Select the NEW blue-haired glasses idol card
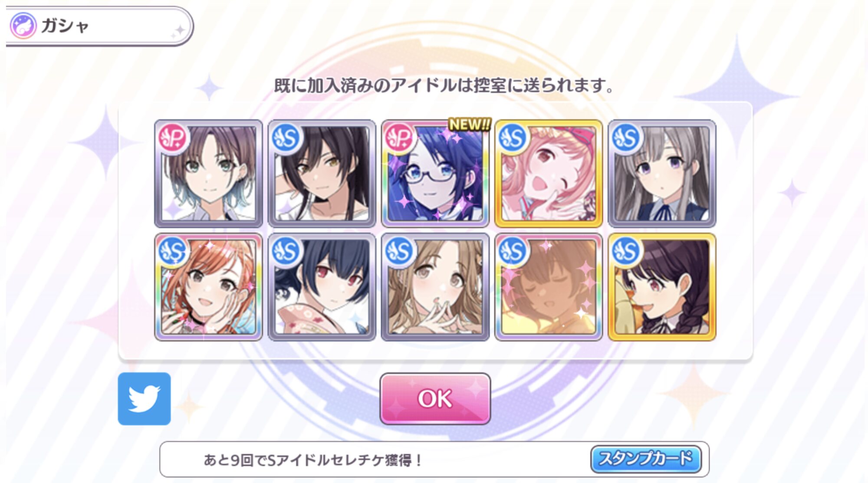The image size is (868, 483). [435, 174]
